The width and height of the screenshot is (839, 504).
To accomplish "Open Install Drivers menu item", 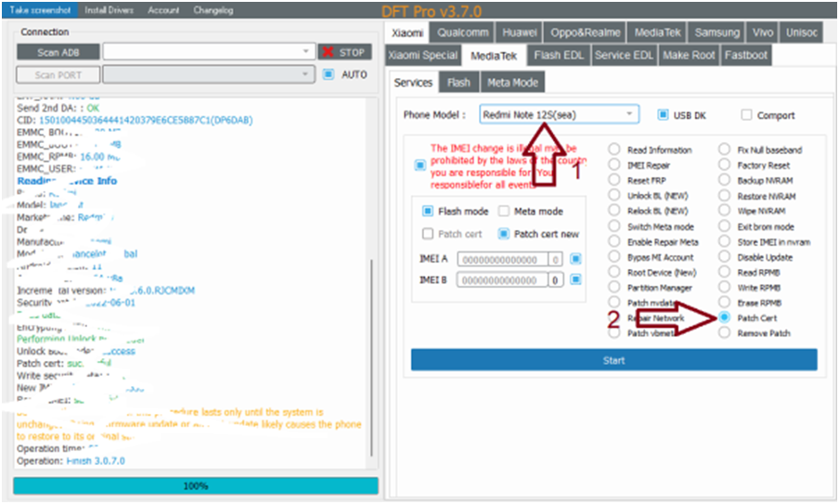I will point(110,10).
